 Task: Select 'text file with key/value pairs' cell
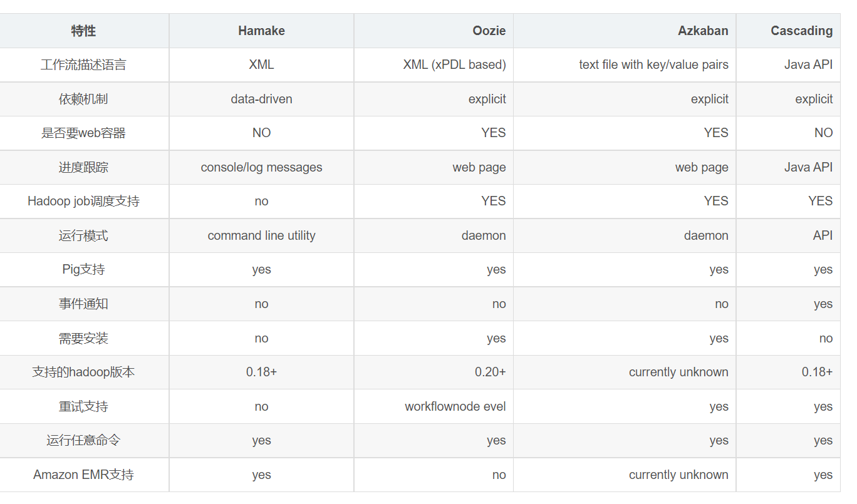coord(653,64)
